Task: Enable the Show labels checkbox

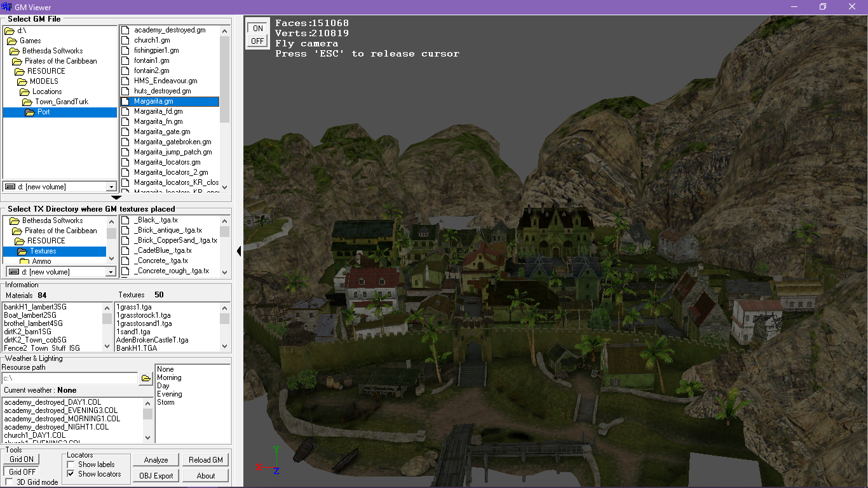Action: (71, 464)
